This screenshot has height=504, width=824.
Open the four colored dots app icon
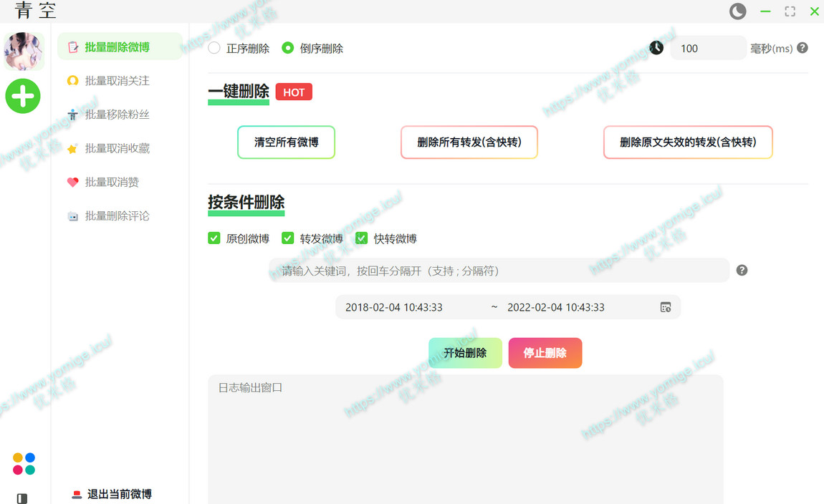(24, 464)
